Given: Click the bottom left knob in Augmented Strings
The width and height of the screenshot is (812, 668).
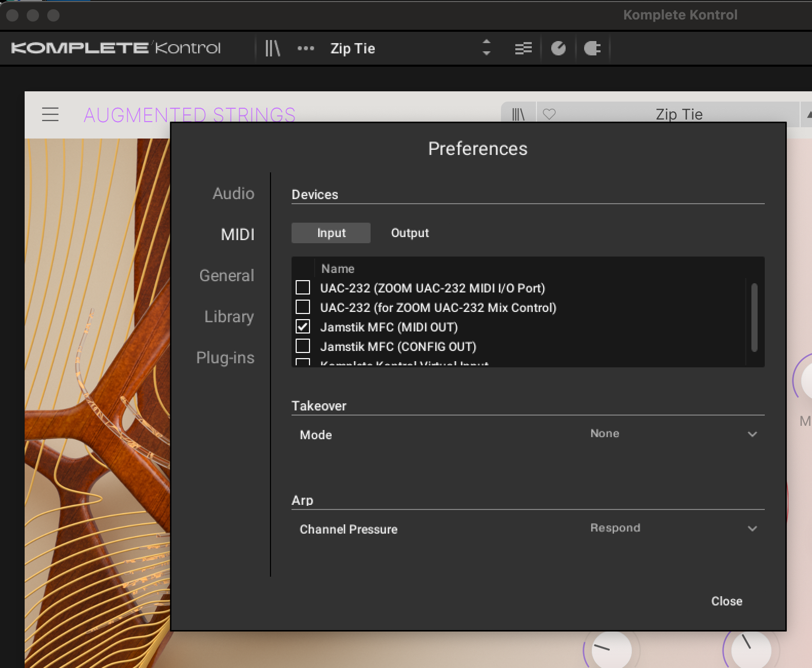Looking at the screenshot, I should 612,650.
